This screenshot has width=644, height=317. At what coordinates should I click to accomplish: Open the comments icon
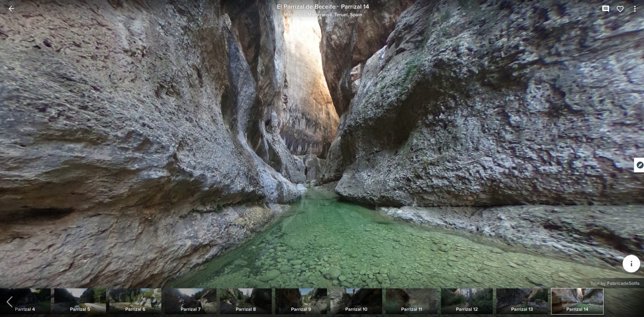coord(605,9)
